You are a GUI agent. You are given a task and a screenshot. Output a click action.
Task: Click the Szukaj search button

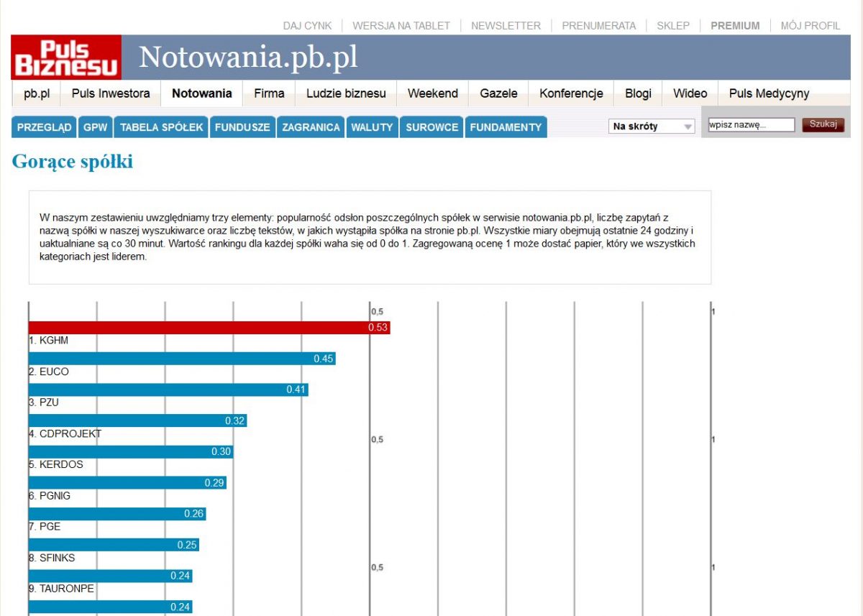[x=823, y=124]
